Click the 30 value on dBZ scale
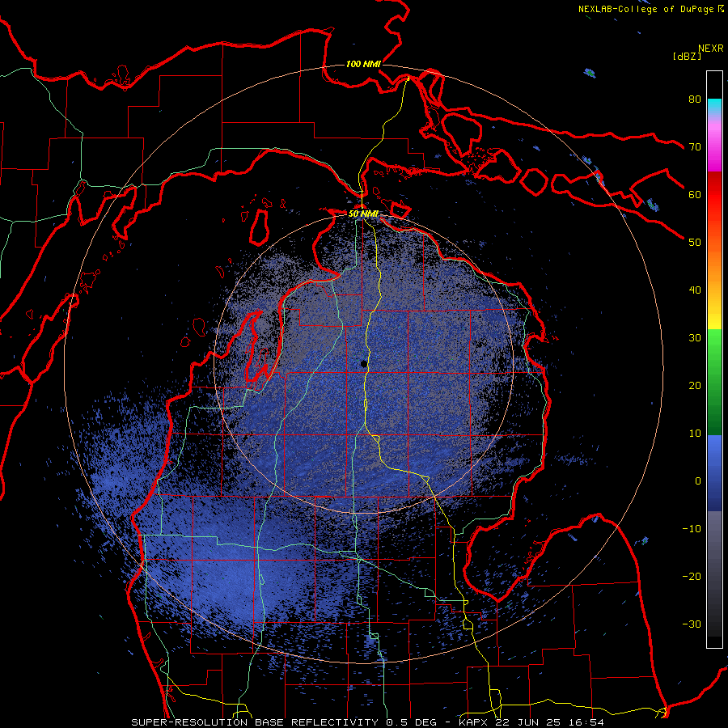The width and height of the screenshot is (728, 728). point(695,338)
